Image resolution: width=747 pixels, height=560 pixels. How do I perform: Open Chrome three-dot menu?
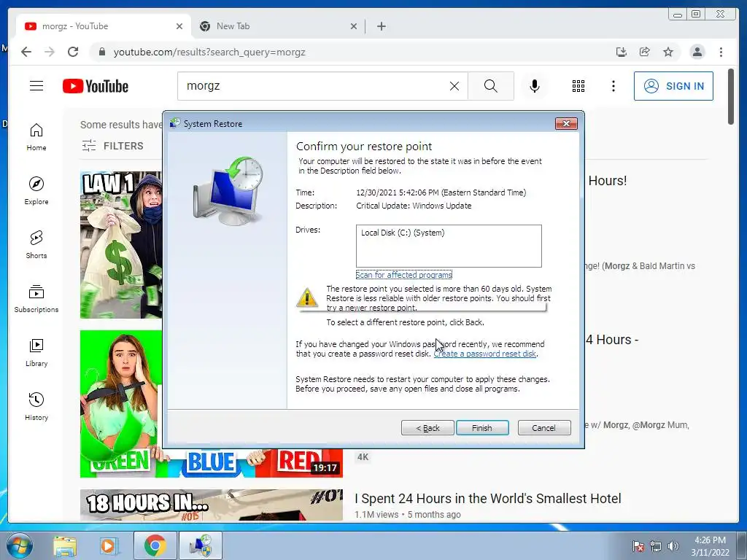(x=721, y=52)
